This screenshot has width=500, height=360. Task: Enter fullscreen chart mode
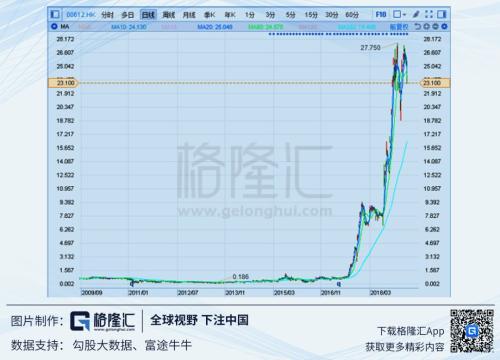tap(429, 14)
